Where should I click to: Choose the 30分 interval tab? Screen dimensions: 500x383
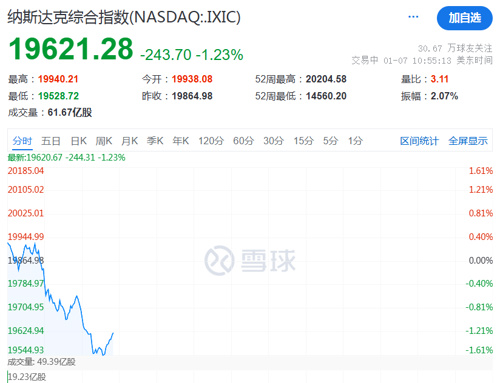click(273, 141)
